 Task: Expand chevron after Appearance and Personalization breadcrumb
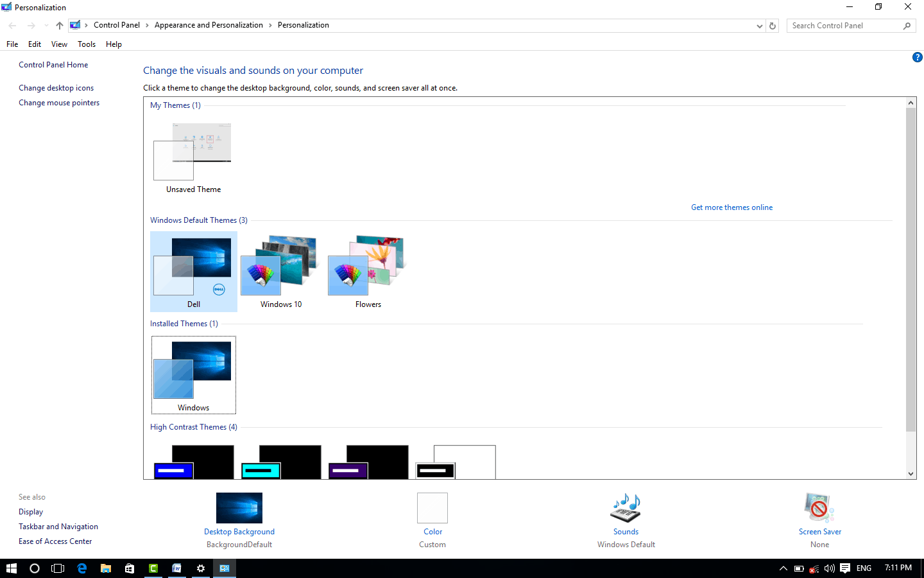[x=270, y=25]
